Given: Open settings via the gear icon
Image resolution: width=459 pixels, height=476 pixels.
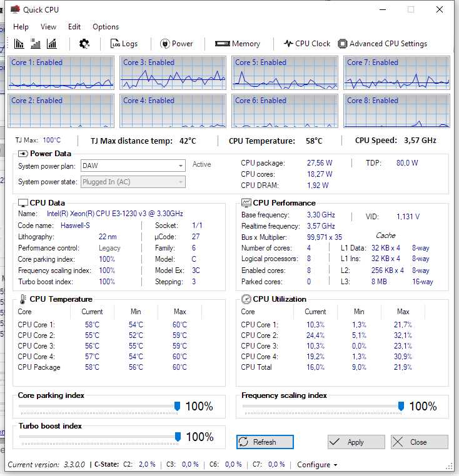Looking at the screenshot, I should 84,44.
